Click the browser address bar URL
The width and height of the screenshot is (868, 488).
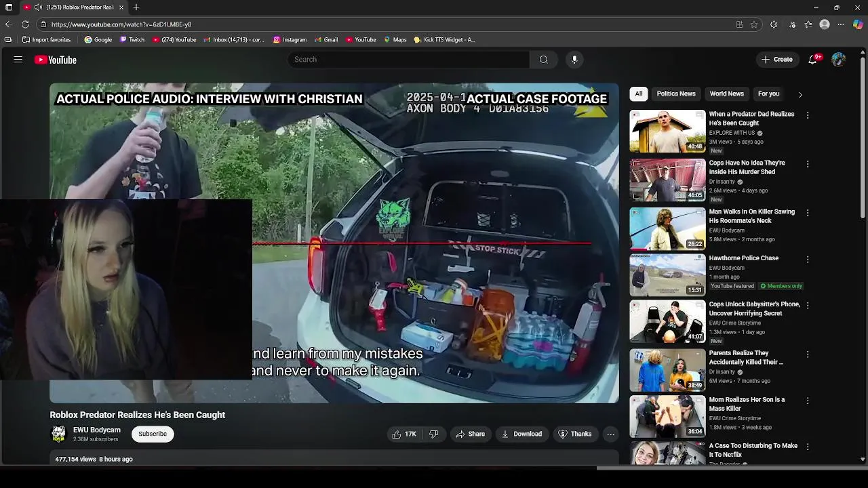coord(121,24)
